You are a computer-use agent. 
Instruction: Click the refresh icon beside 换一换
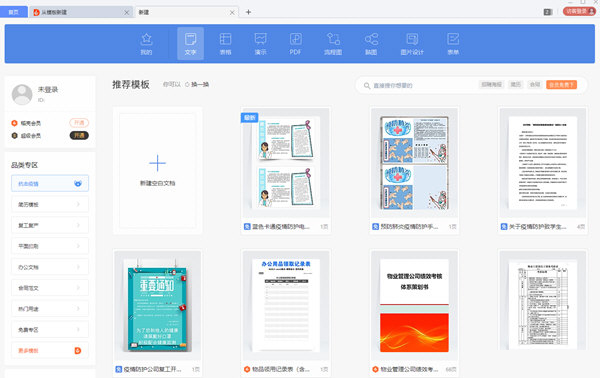187,85
